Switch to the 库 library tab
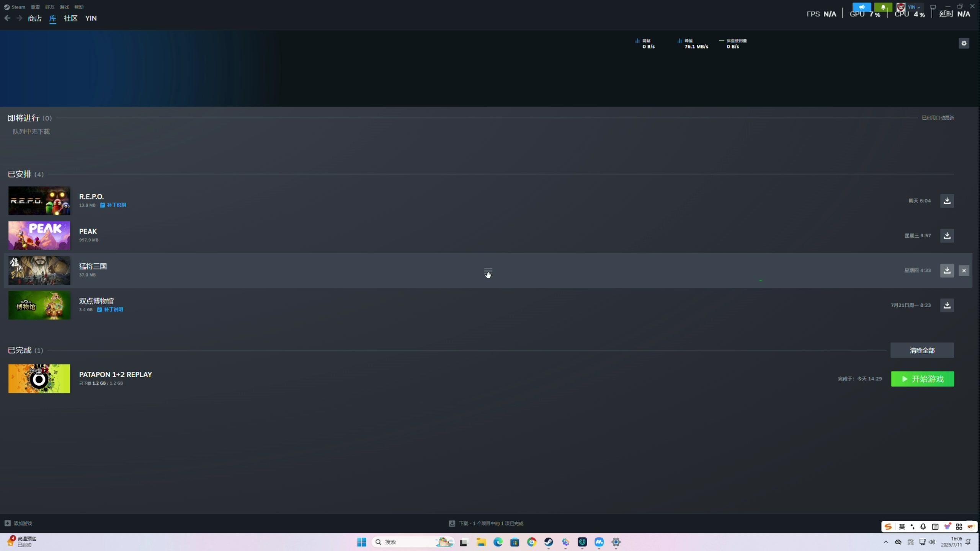 [x=53, y=18]
